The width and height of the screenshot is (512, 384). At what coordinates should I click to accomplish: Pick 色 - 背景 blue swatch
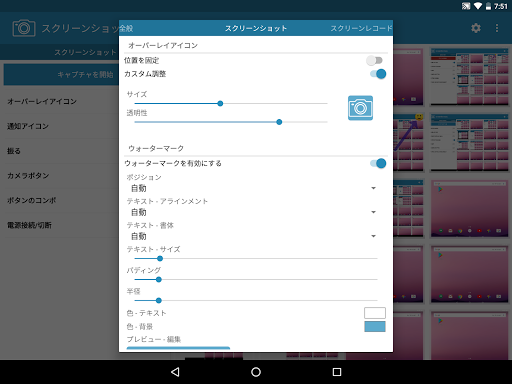point(375,327)
